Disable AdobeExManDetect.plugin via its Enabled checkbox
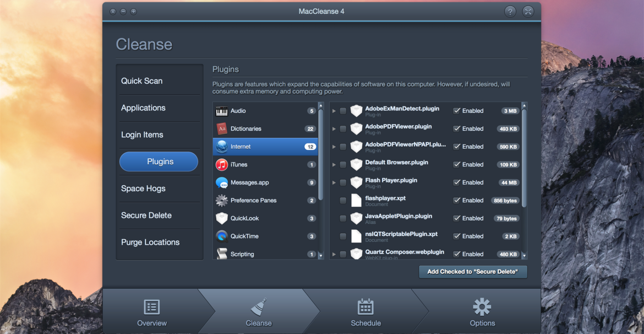This screenshot has width=644, height=334. click(456, 111)
